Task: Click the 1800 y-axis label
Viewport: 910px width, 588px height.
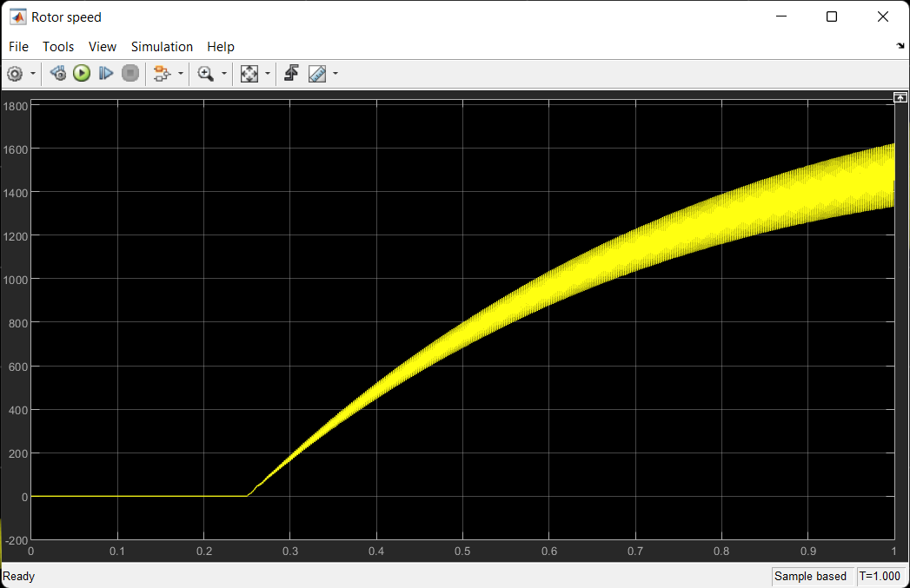Action: click(16, 106)
